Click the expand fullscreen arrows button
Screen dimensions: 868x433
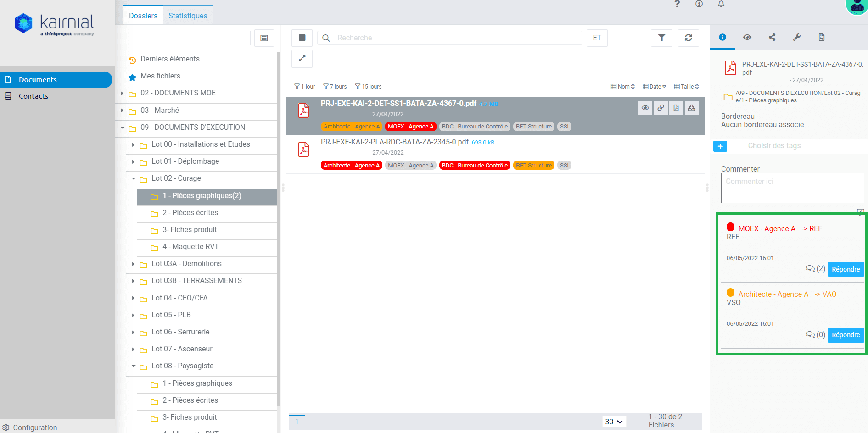[x=302, y=59]
